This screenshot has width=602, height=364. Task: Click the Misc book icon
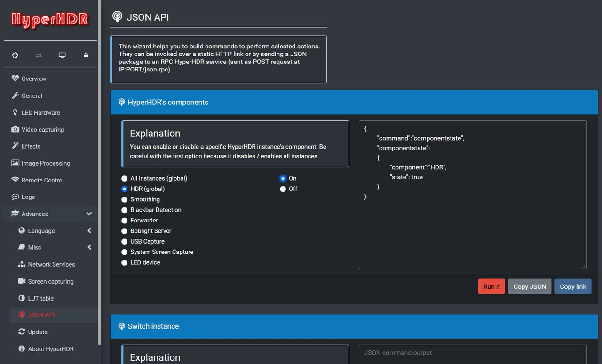click(x=22, y=247)
